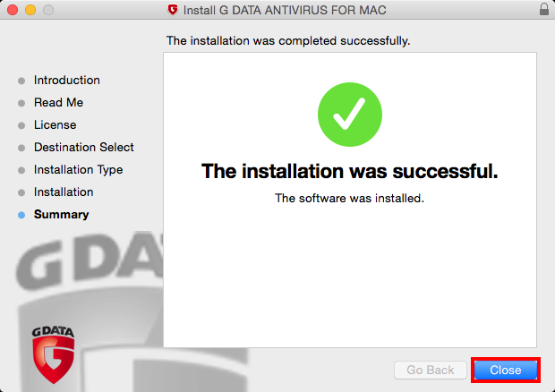Minimize the installer with the yellow button
This screenshot has width=555, height=392.
point(30,10)
